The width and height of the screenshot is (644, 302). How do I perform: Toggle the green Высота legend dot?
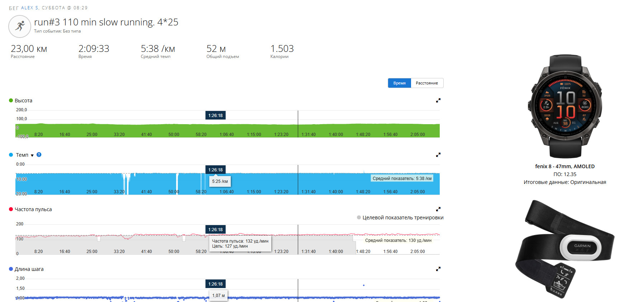click(x=11, y=101)
